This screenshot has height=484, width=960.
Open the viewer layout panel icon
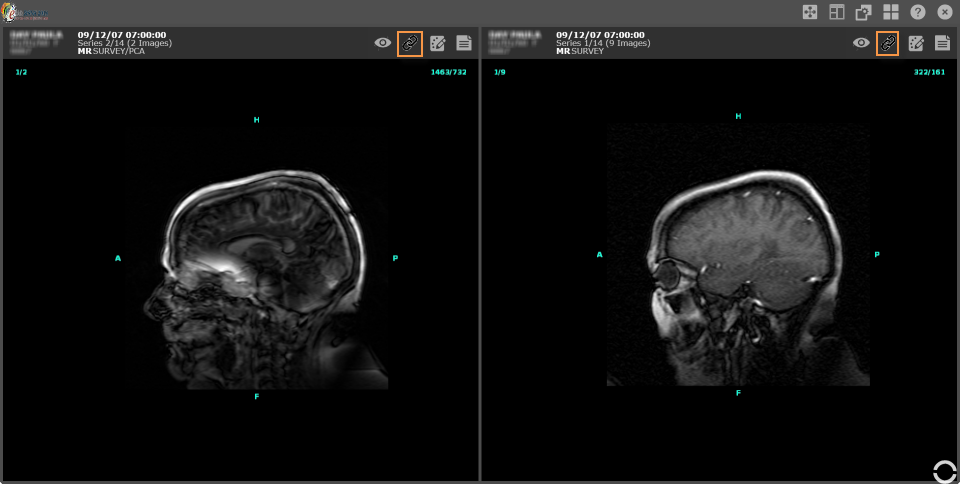tap(837, 12)
